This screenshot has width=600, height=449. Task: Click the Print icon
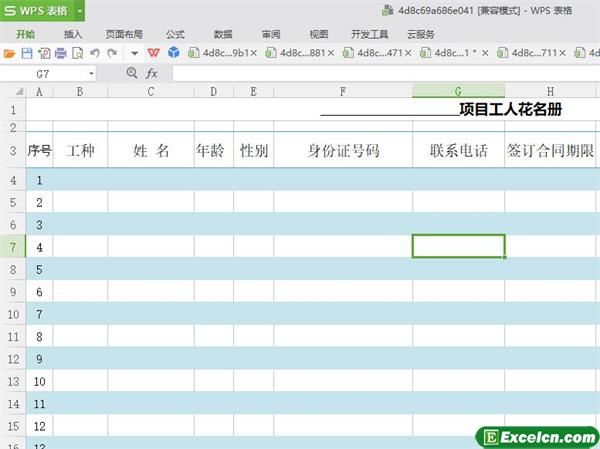[61, 52]
